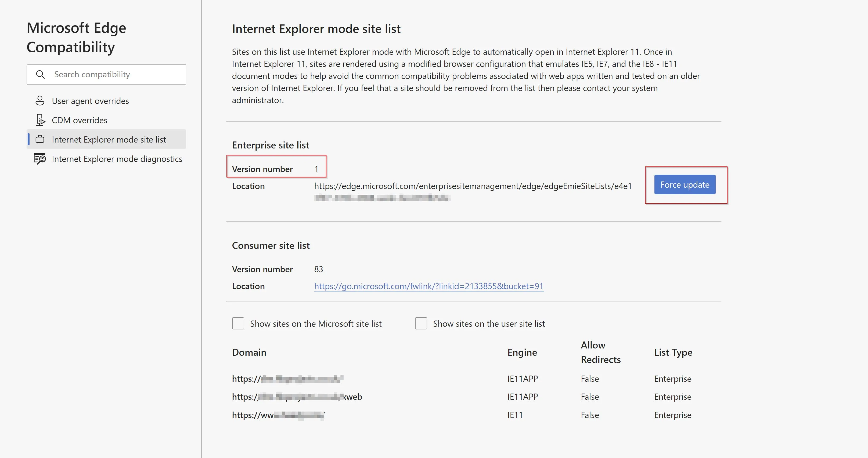Click the IE mode diagnostics icon

click(x=40, y=159)
